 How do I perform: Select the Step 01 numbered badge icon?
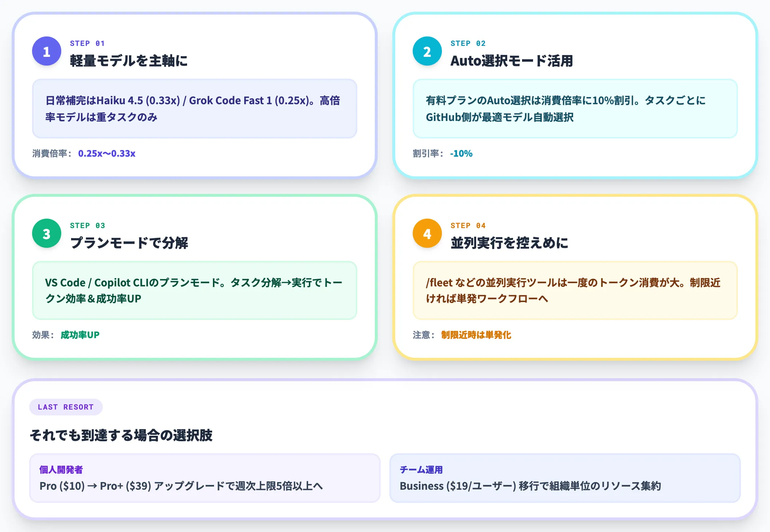pyautogui.click(x=46, y=51)
